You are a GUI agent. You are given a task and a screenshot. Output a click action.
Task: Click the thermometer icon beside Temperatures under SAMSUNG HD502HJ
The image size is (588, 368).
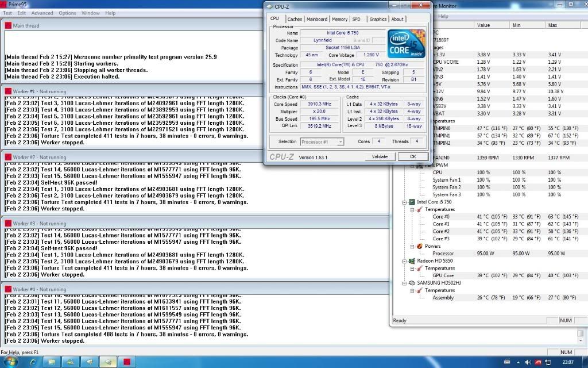point(420,290)
